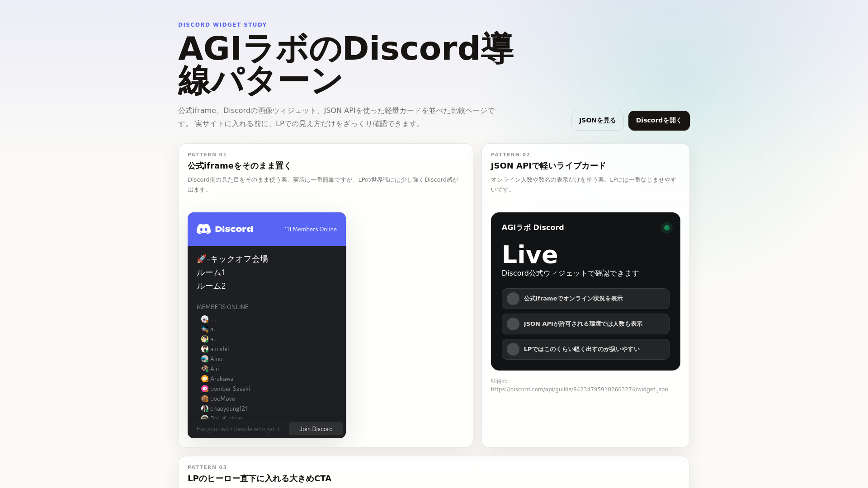The image size is (868, 488).
Task: Click the 公式iframeをそのまま置く heading
Action: (x=240, y=166)
